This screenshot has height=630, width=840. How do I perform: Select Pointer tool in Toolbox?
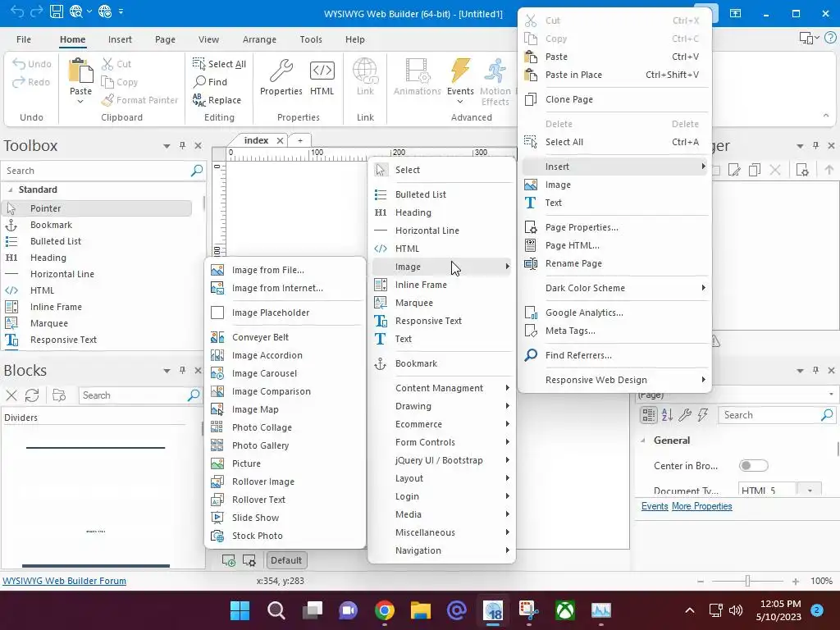(97, 208)
